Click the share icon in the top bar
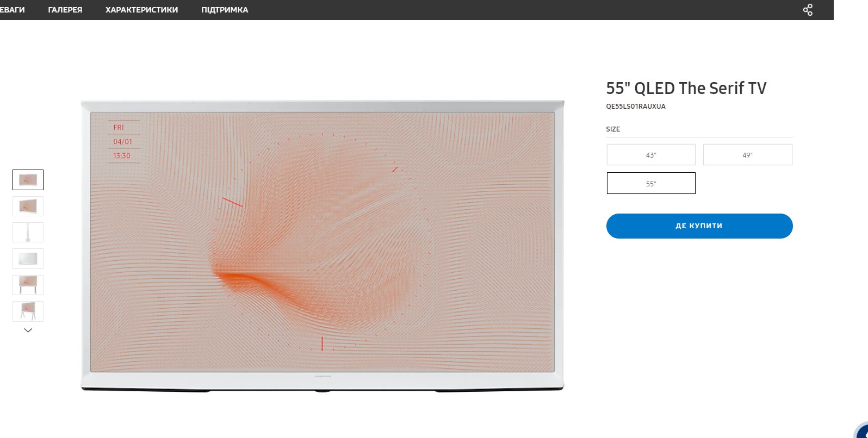 (x=808, y=10)
